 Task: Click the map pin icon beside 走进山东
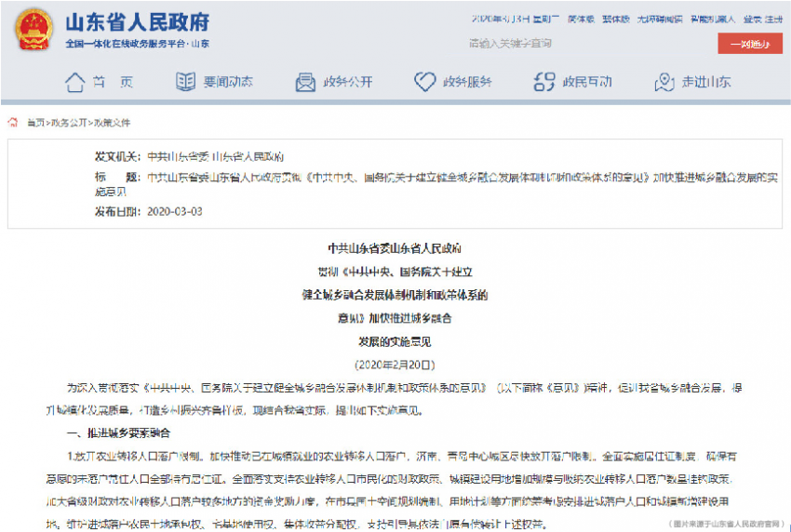(664, 82)
